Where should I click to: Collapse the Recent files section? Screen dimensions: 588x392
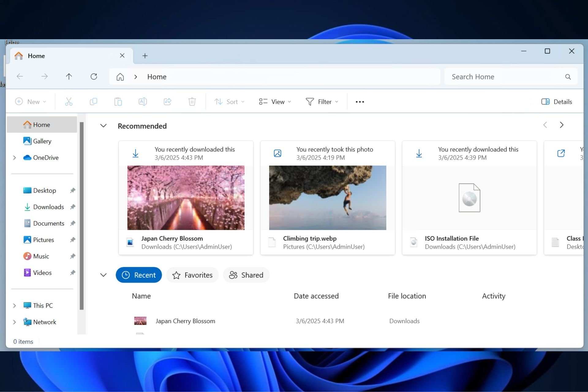tap(104, 275)
